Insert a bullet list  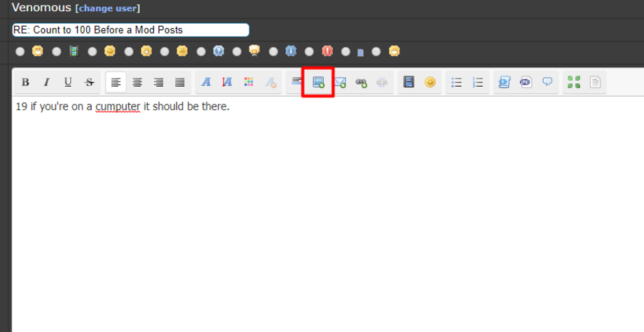(x=457, y=83)
